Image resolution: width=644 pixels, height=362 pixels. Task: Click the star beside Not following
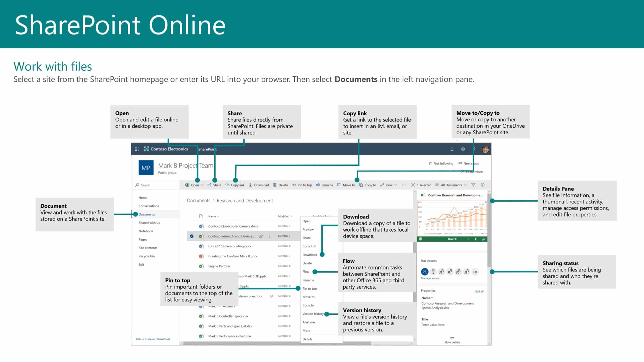pyautogui.click(x=430, y=163)
